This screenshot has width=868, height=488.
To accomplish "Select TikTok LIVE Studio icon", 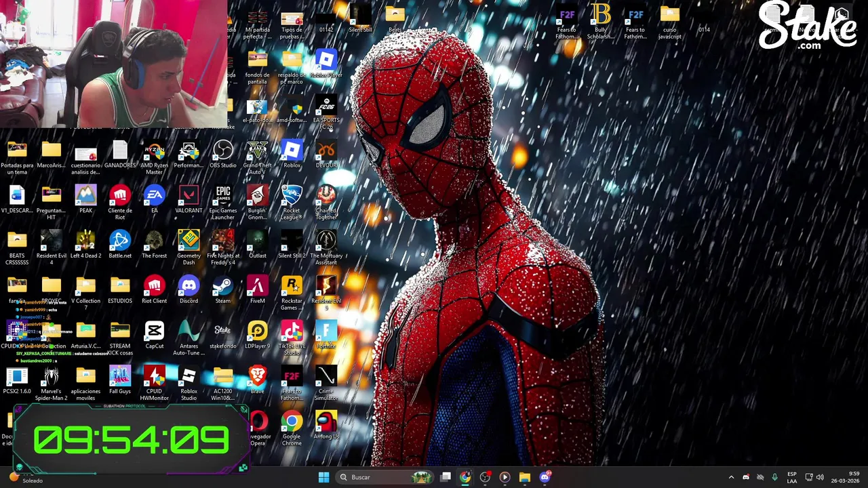I will coord(292,338).
